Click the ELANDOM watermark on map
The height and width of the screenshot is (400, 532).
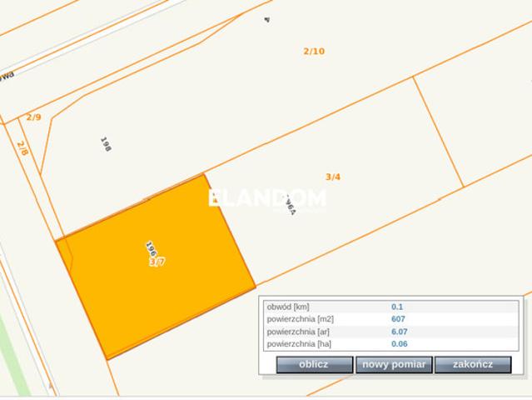[266, 198]
